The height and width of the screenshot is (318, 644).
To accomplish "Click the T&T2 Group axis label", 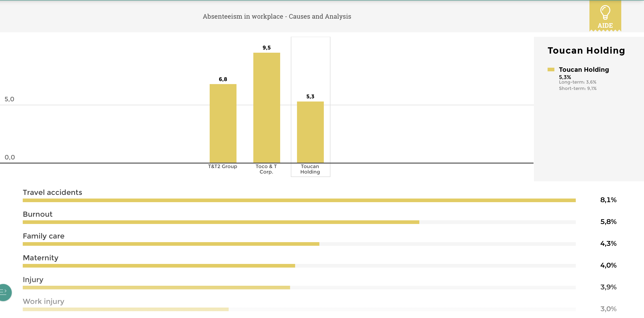I will [x=222, y=166].
